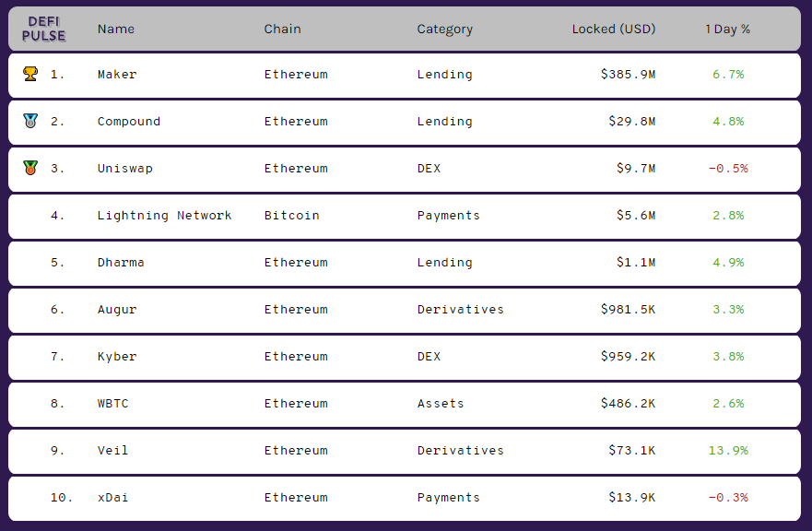The image size is (812, 531).
Task: Open the WBTC listing
Action: [x=405, y=405]
